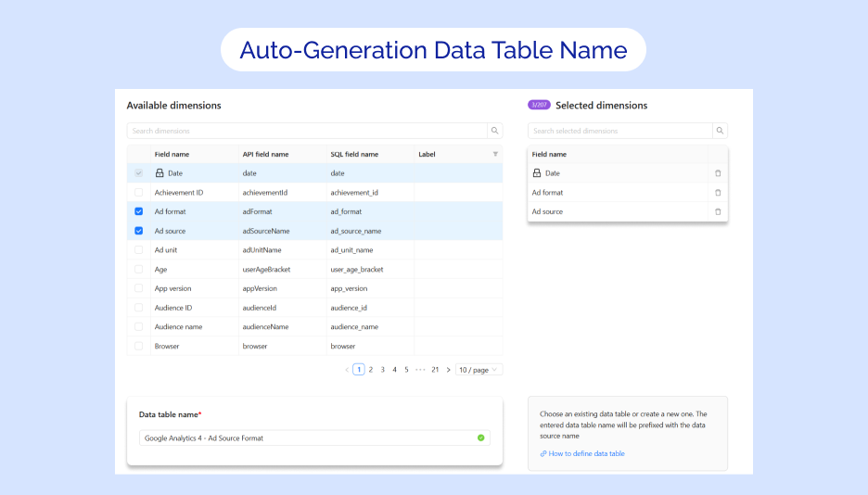Viewport: 868px width, 495px height.
Task: Jump to page 21 of dimensions
Action: [435, 370]
